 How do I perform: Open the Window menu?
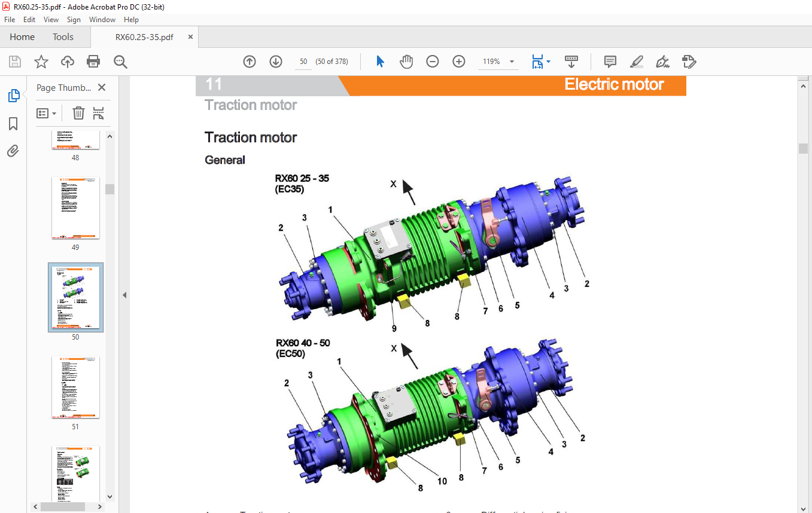(x=102, y=20)
